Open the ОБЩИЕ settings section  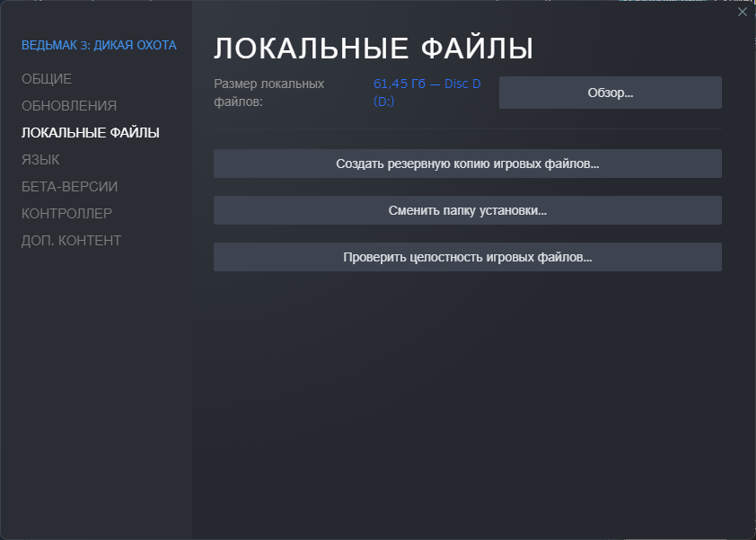click(47, 79)
